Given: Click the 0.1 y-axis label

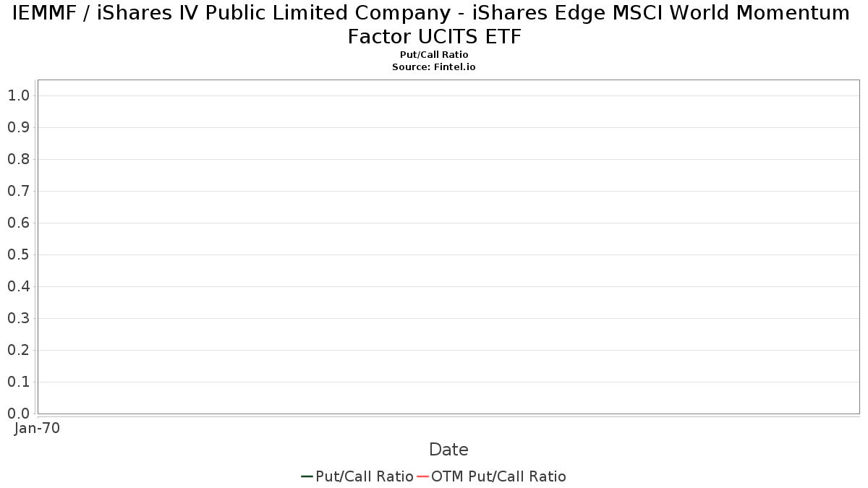Looking at the screenshot, I should 18,382.
